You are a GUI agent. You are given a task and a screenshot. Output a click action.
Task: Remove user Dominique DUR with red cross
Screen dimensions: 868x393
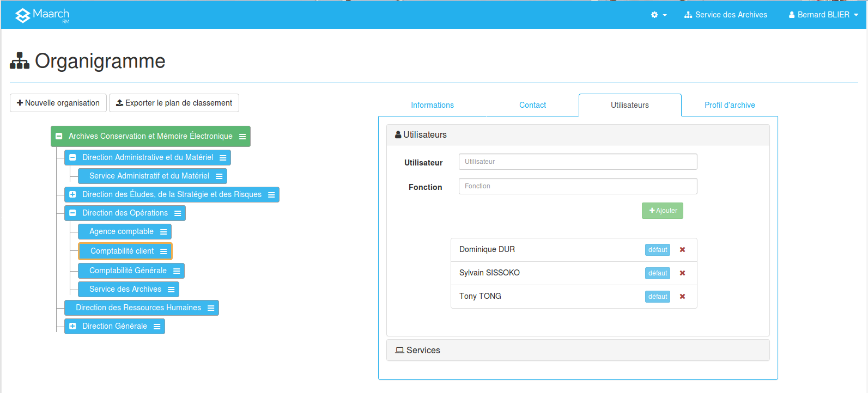pyautogui.click(x=682, y=250)
